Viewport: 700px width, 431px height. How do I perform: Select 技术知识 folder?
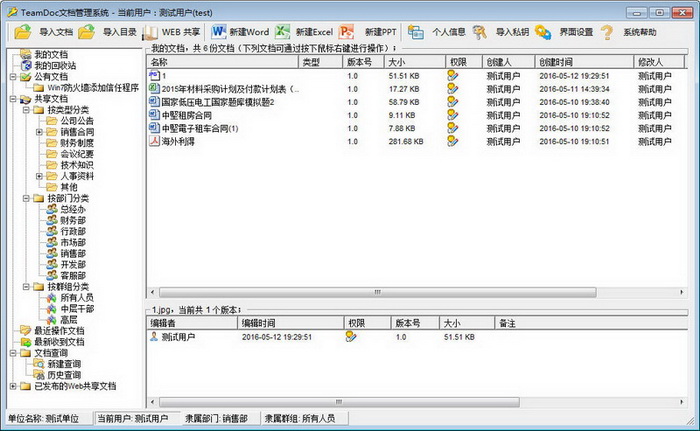77,165
